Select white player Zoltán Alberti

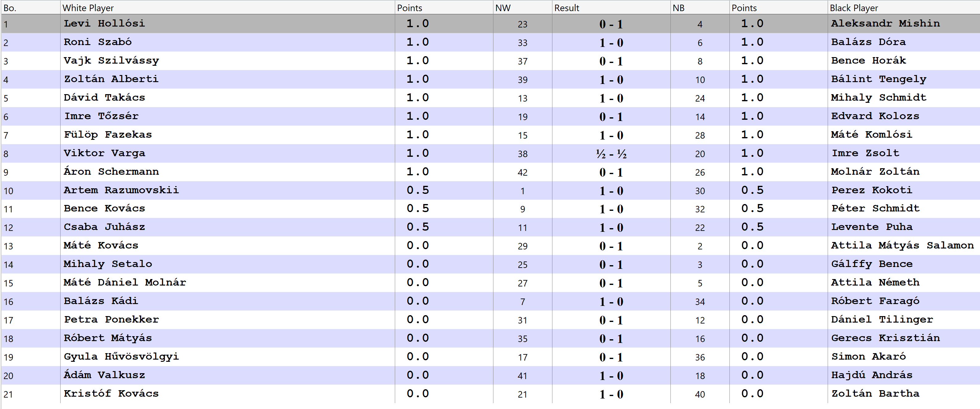[x=112, y=79]
